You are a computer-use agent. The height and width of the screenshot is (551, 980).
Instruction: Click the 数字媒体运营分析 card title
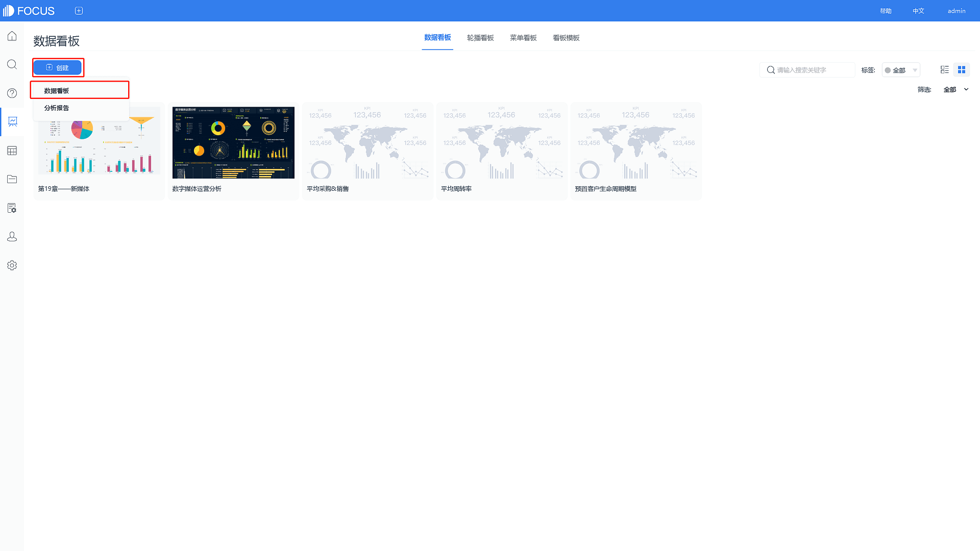click(x=197, y=189)
